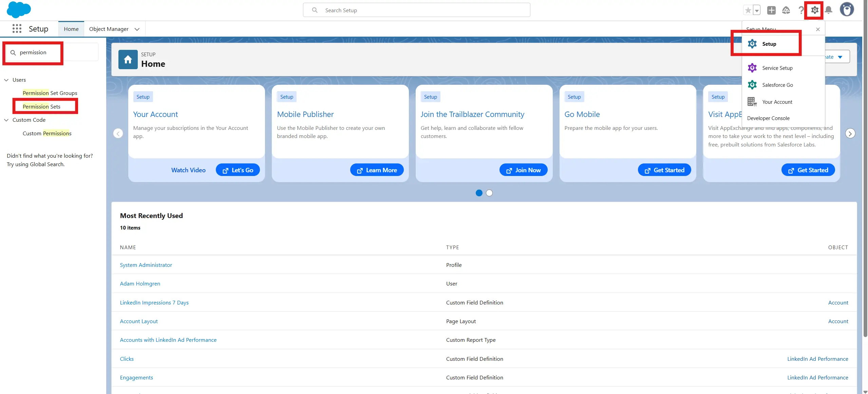Choose Developer Console menu entry
This screenshot has height=394, width=868.
click(x=768, y=118)
